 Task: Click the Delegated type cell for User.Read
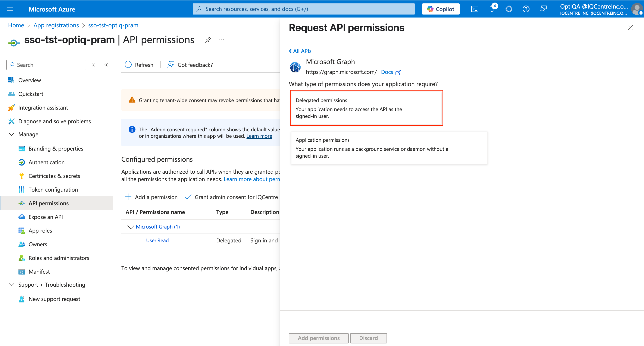tap(228, 240)
